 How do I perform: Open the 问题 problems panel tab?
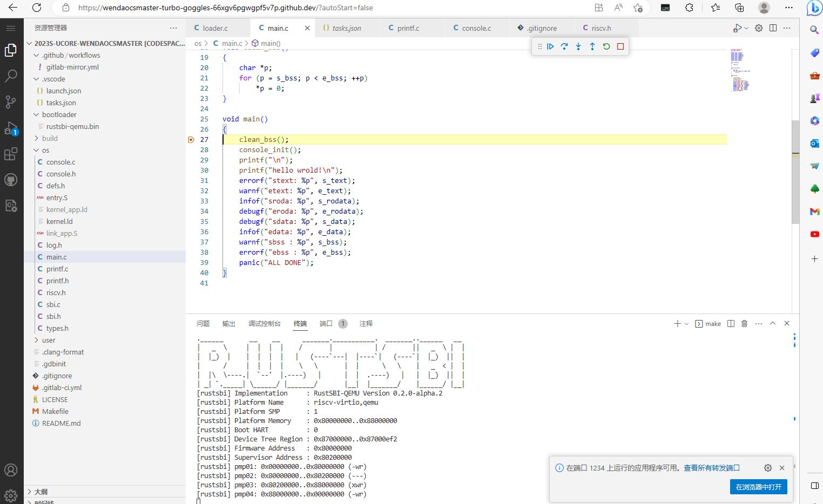(203, 324)
